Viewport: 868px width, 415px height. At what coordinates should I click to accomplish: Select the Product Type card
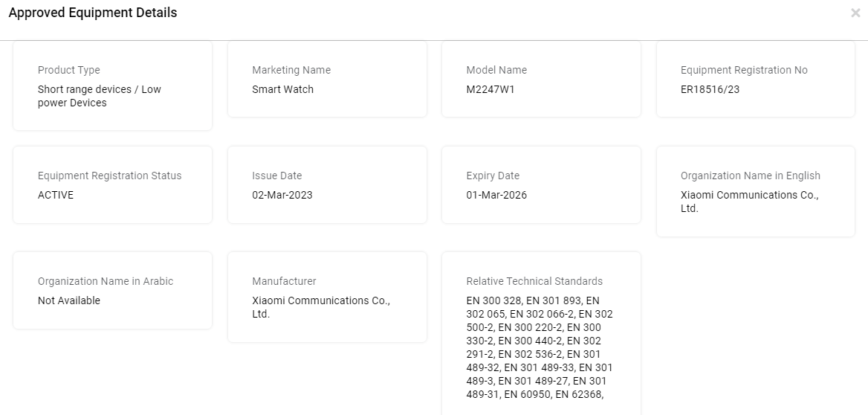coord(112,86)
